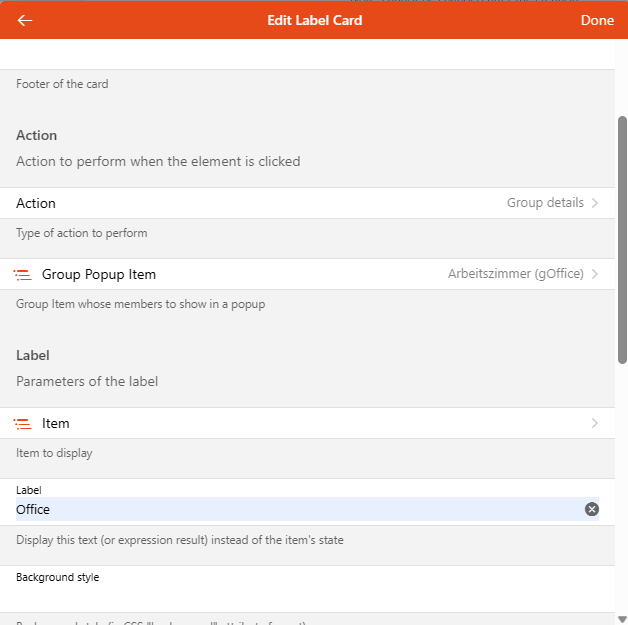Click the "Group Popup Item" row label
The height and width of the screenshot is (625, 628).
point(99,274)
